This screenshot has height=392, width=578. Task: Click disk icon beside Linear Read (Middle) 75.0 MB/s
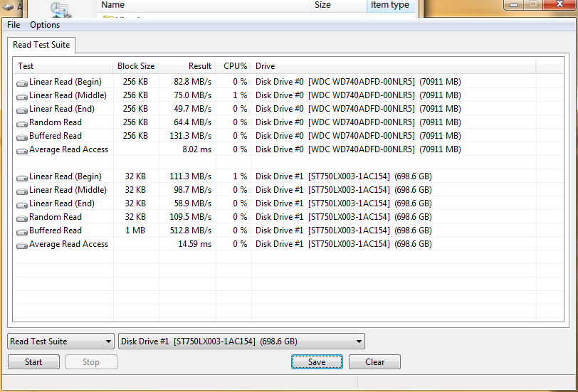pos(22,96)
